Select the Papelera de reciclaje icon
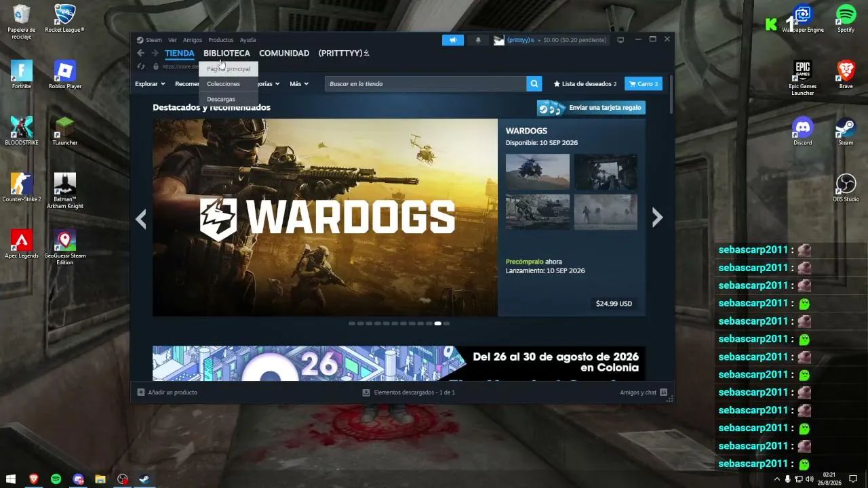Screen dimensions: 868x488 (x=21, y=22)
